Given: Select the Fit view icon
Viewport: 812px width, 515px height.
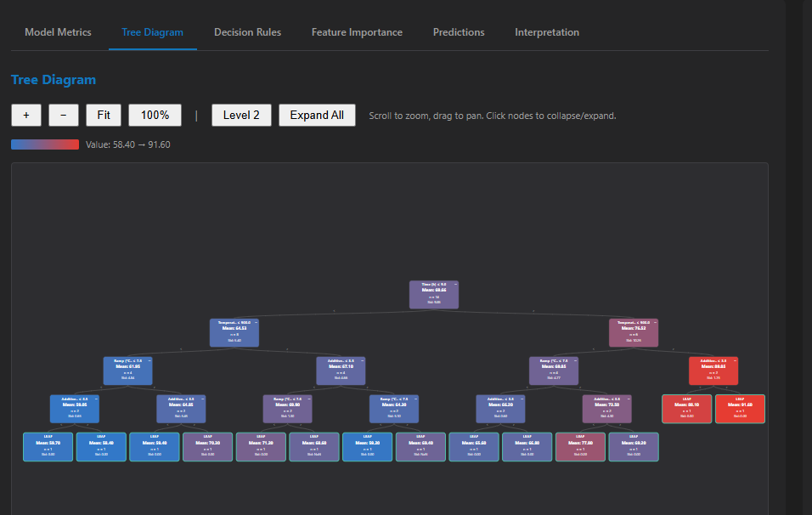Looking at the screenshot, I should point(103,115).
